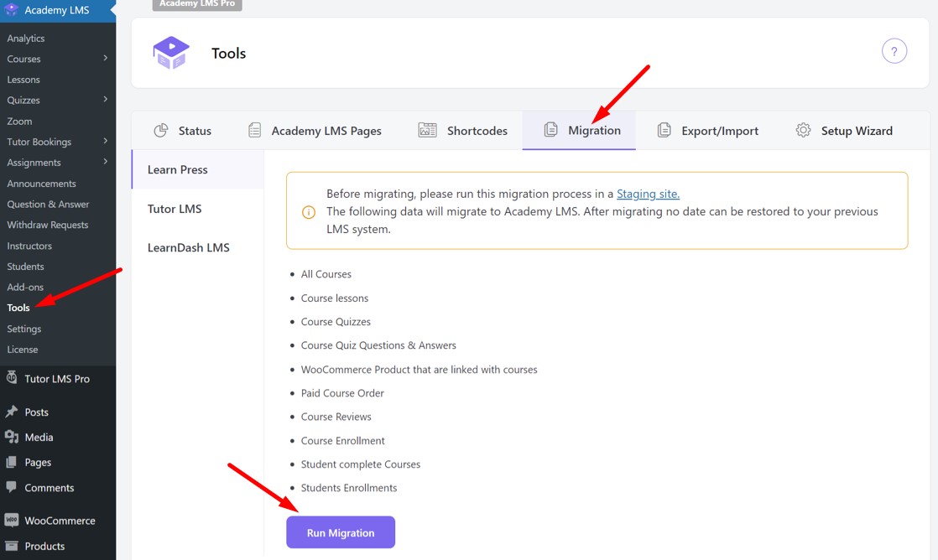This screenshot has height=560, width=938.
Task: Select the Tutor LMS migration source
Action: (175, 208)
